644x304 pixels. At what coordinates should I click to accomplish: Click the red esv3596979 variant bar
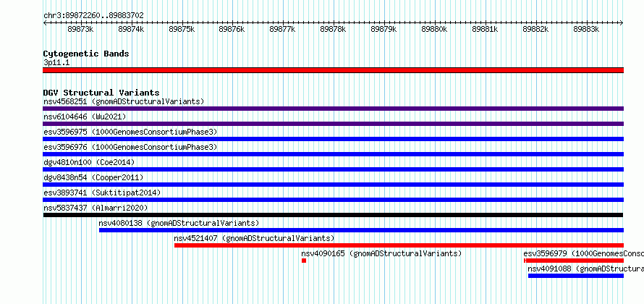(574, 261)
